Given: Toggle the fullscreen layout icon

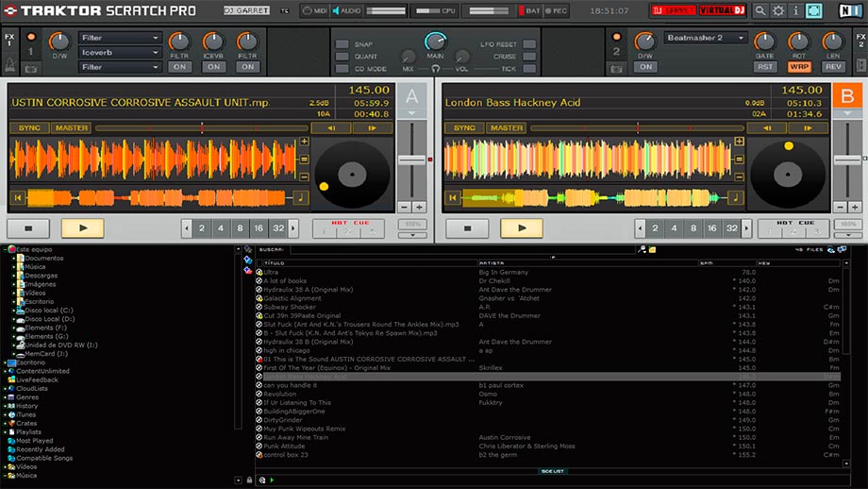Looking at the screenshot, I should tap(813, 10).
